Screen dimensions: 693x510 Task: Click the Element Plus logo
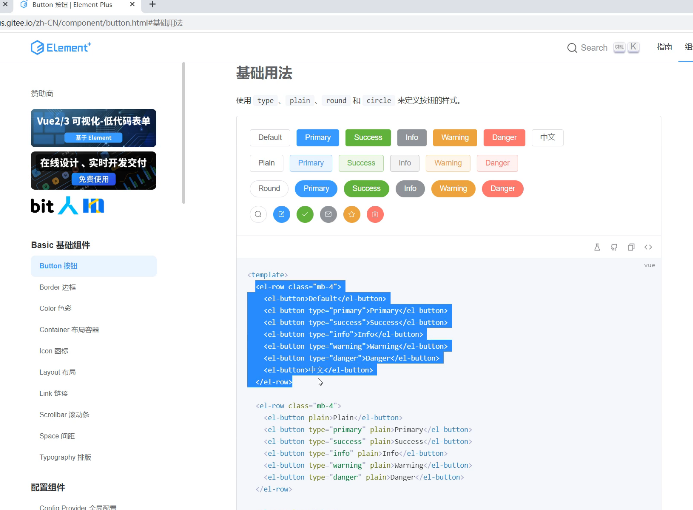point(61,47)
